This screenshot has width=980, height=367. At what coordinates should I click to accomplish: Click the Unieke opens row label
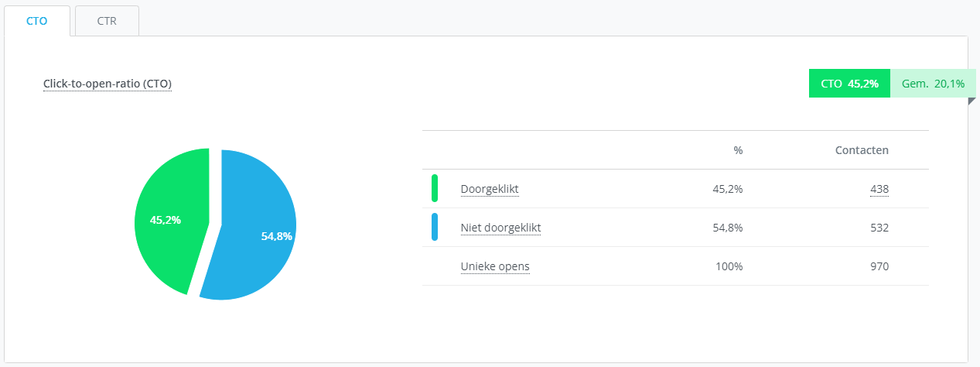click(x=495, y=266)
